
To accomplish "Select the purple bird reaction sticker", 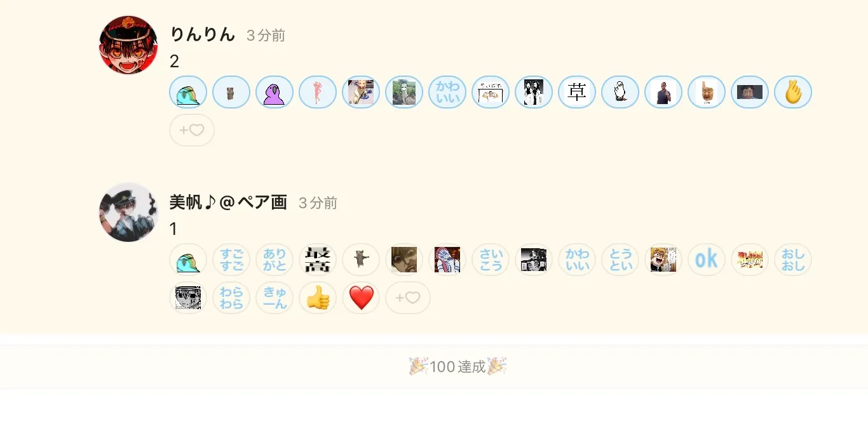I will [x=275, y=92].
